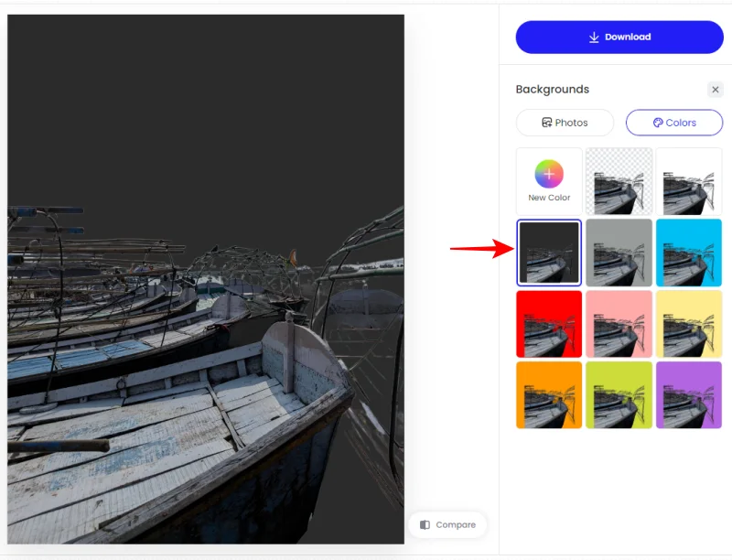This screenshot has height=560, width=732.
Task: Select the orange background swatch
Action: click(549, 394)
